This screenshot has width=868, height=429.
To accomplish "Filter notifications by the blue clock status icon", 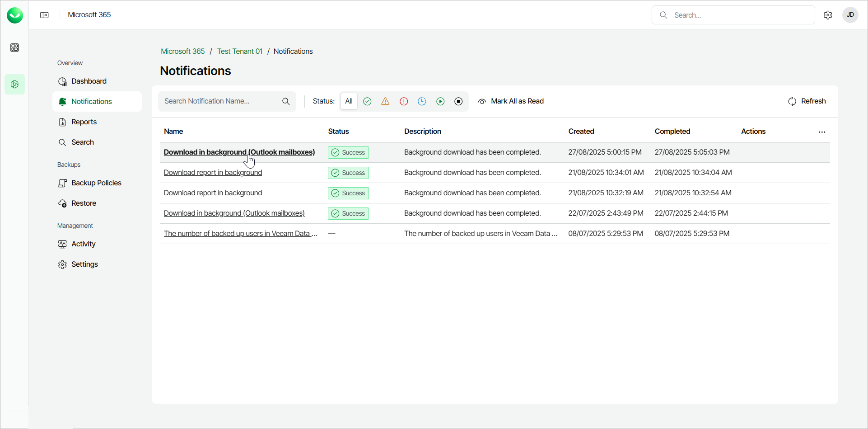I will [x=422, y=101].
